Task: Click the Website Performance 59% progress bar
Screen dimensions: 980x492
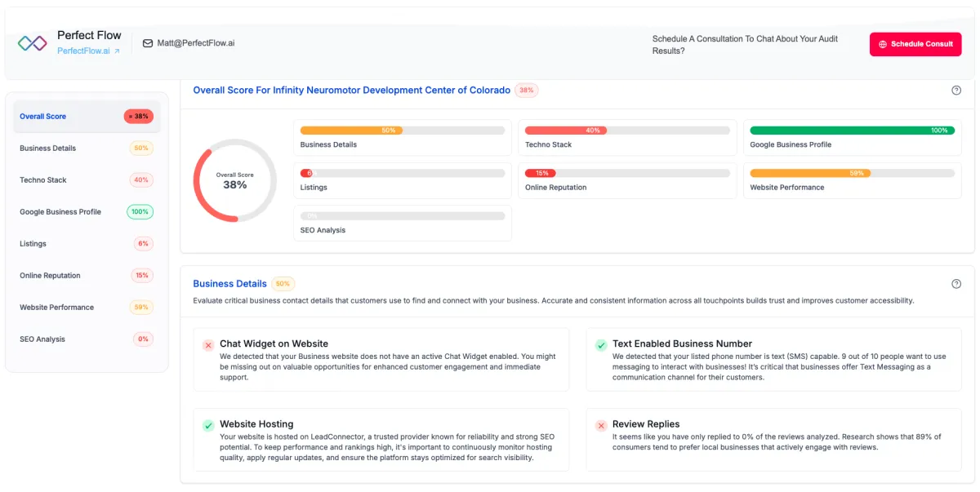Action: pos(852,173)
